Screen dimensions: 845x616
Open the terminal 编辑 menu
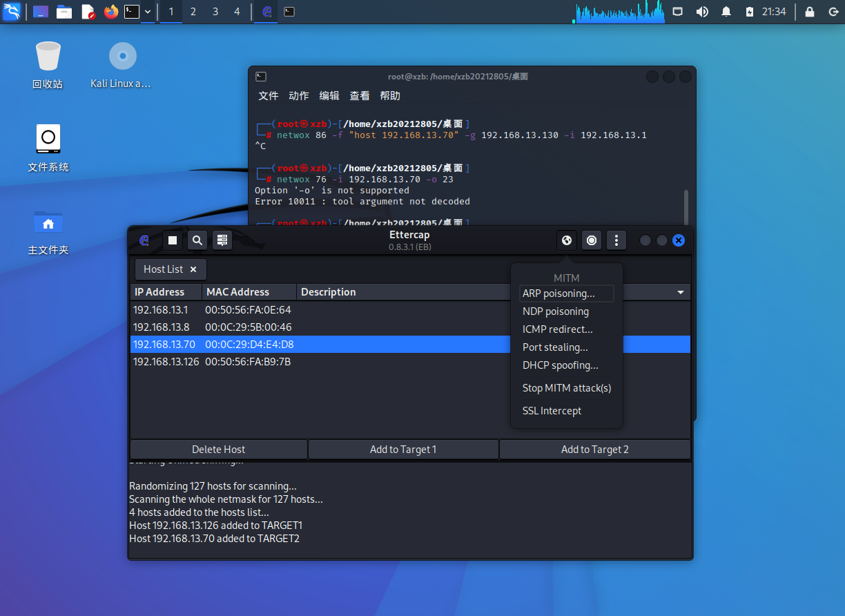click(x=329, y=96)
